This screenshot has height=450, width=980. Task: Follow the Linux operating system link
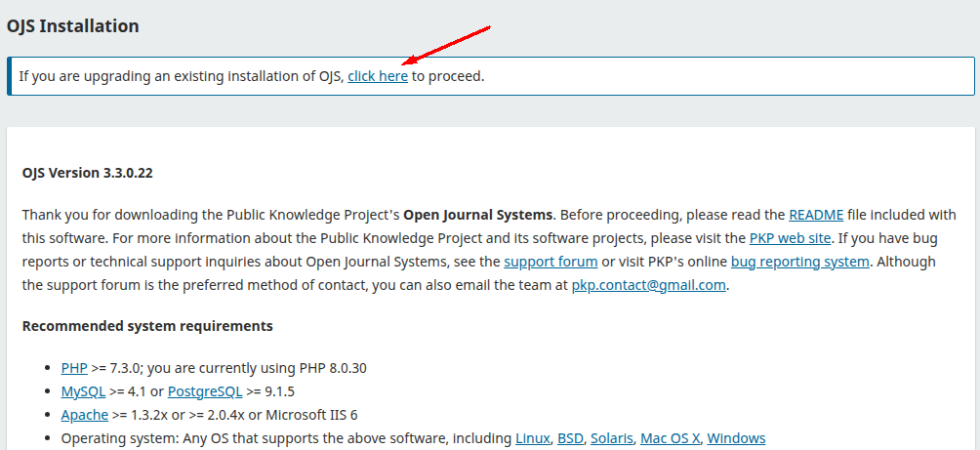click(533, 438)
